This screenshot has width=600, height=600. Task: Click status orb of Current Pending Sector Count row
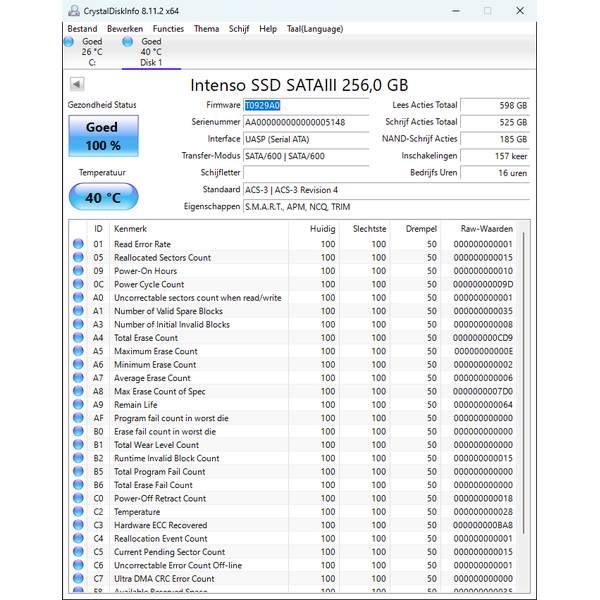78,552
